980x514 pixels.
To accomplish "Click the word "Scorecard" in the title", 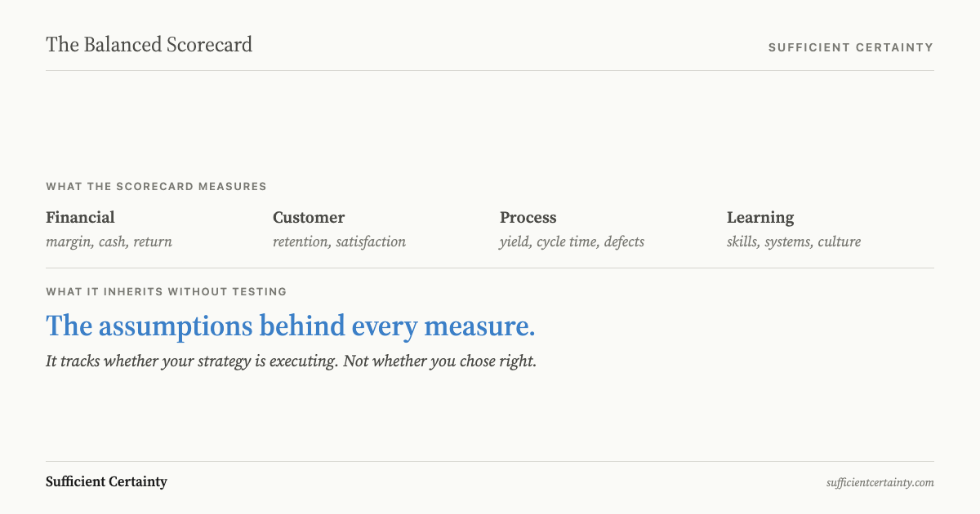I will click(209, 45).
